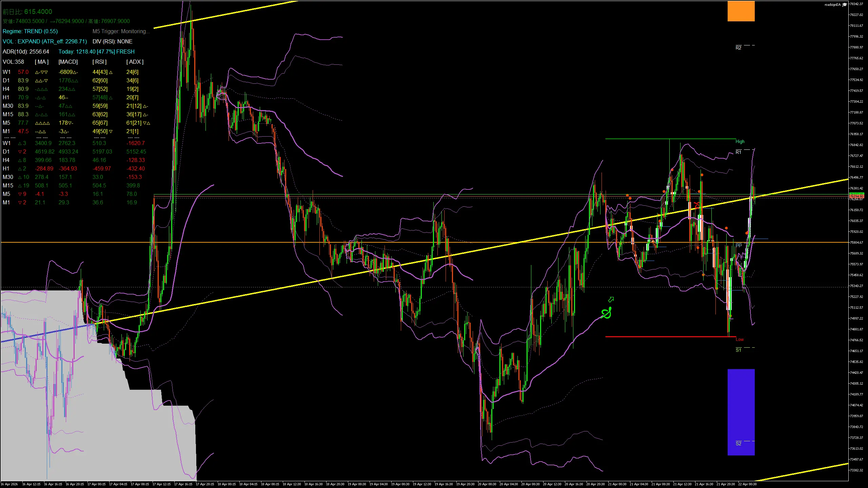Select the green up-arrow buy signal on chart
Screen dimensions: 868x488
click(611, 300)
